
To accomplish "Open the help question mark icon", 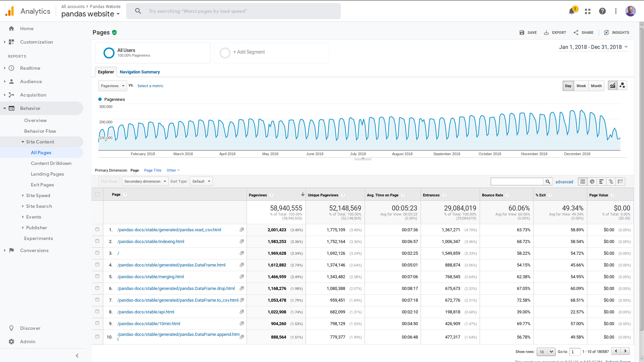I will 602,11.
